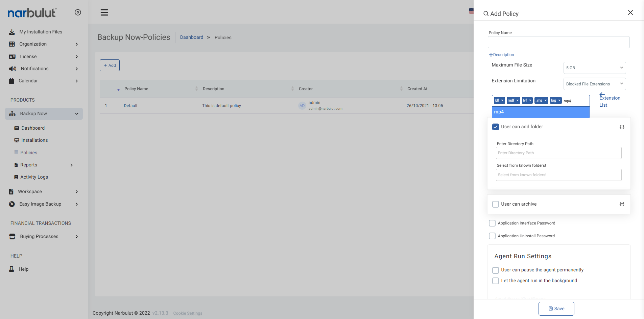This screenshot has width=644, height=319.
Task: Open Installations in the sidebar
Action: [34, 140]
